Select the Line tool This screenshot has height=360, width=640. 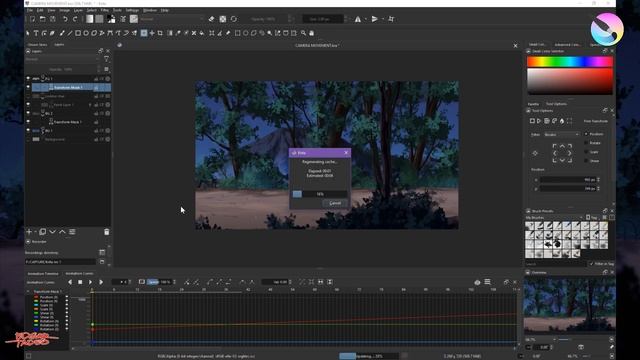(70, 33)
